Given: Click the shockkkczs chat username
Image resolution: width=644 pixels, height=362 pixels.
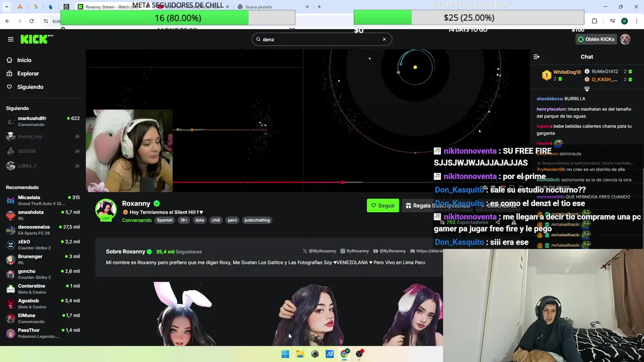Looking at the screenshot, I should pos(549,99).
